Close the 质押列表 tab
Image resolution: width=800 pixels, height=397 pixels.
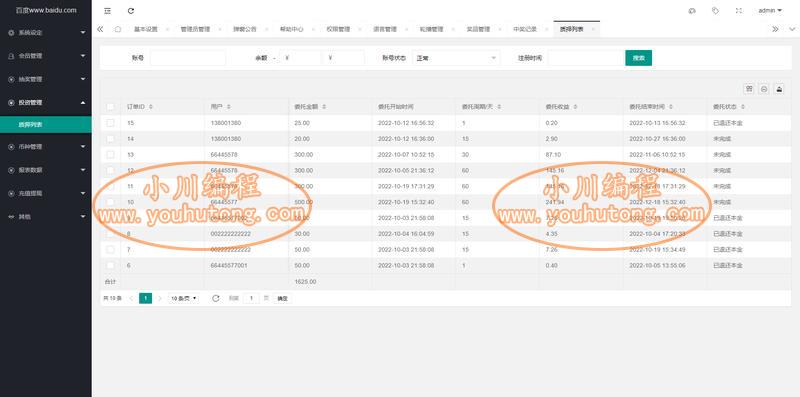[593, 30]
